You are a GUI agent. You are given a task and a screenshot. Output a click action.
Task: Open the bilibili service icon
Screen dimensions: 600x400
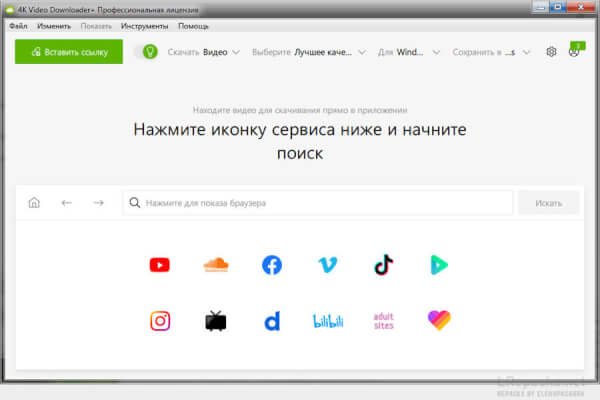pyautogui.click(x=328, y=321)
